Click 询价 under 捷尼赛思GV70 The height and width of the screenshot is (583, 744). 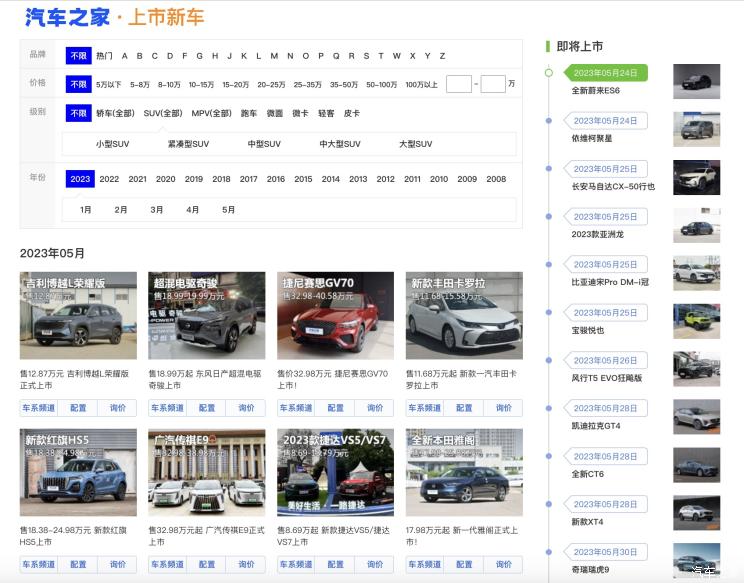click(375, 408)
